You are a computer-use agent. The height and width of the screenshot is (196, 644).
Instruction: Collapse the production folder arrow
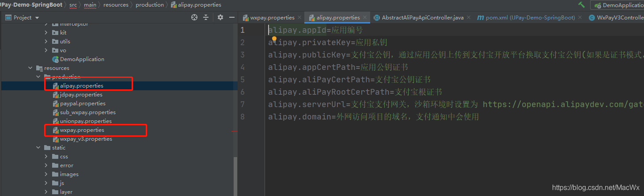click(38, 77)
